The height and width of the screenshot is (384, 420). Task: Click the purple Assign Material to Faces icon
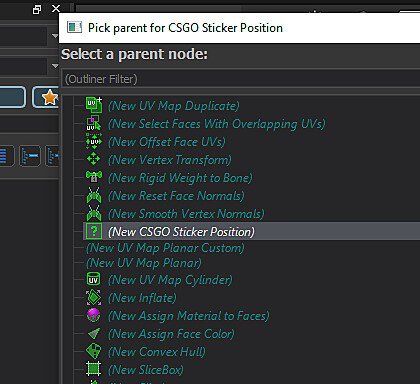point(93,315)
